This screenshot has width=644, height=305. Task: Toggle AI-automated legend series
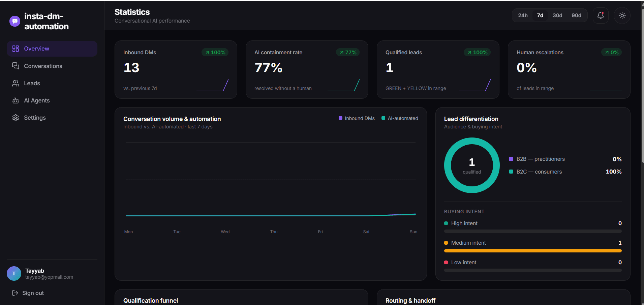tap(400, 118)
